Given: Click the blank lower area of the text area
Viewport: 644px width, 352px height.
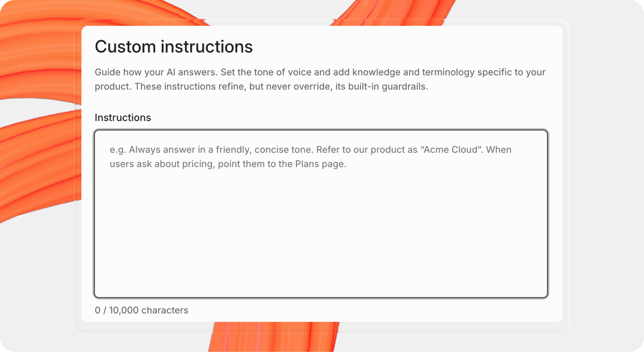Looking at the screenshot, I should (x=321, y=240).
